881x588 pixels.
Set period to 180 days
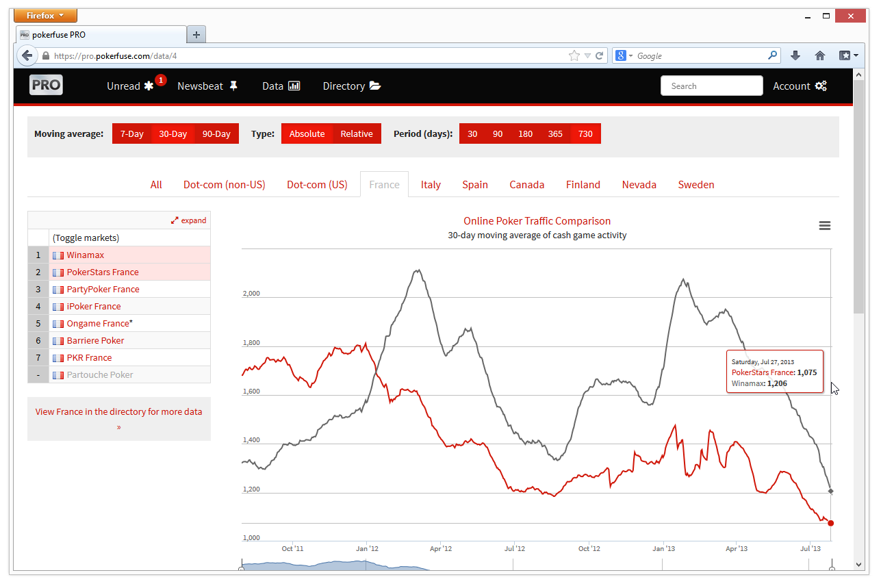[525, 133]
